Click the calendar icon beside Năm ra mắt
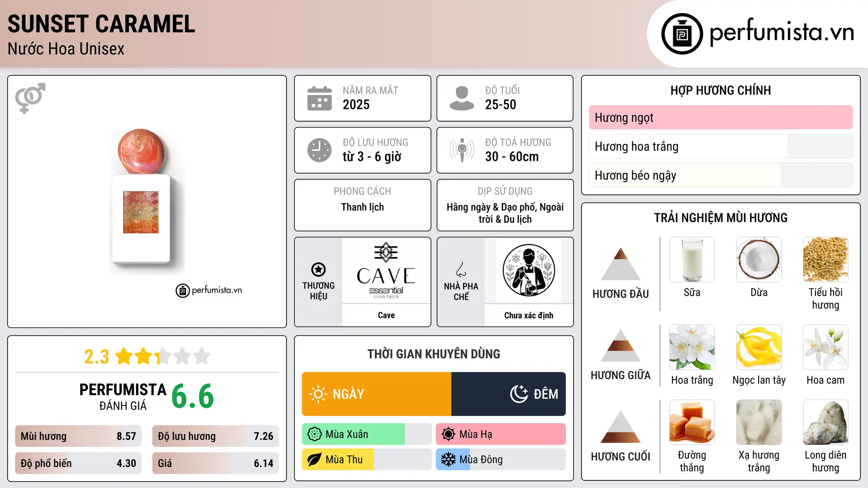This screenshot has width=868, height=488. (x=320, y=98)
